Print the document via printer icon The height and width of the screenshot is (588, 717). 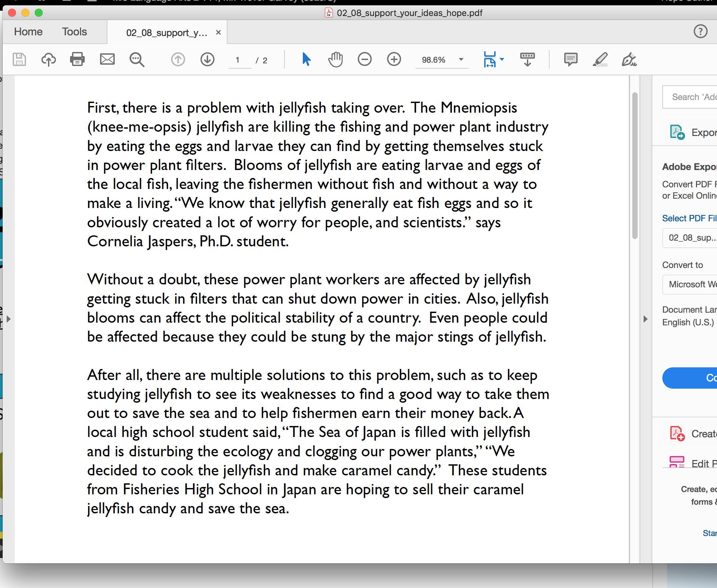(x=77, y=60)
